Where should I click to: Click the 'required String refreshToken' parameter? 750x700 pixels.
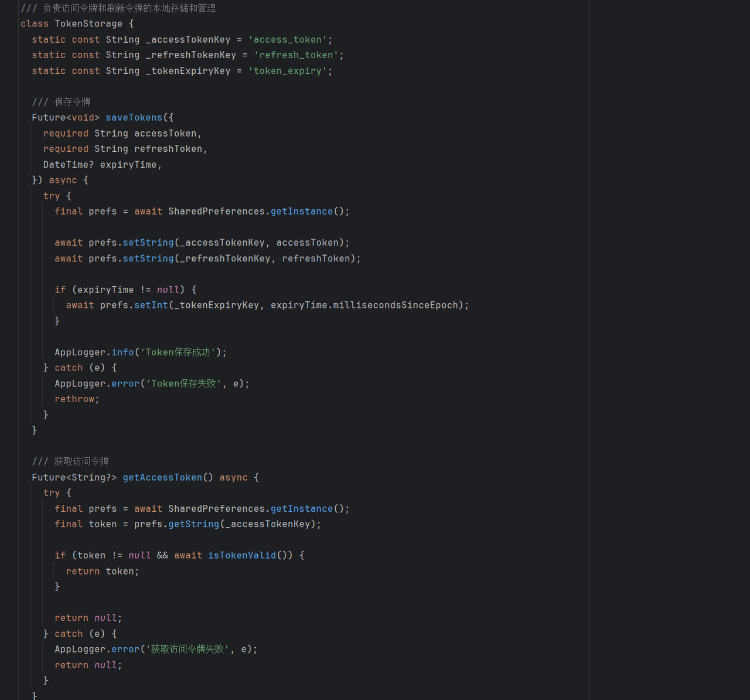[x=125, y=149]
